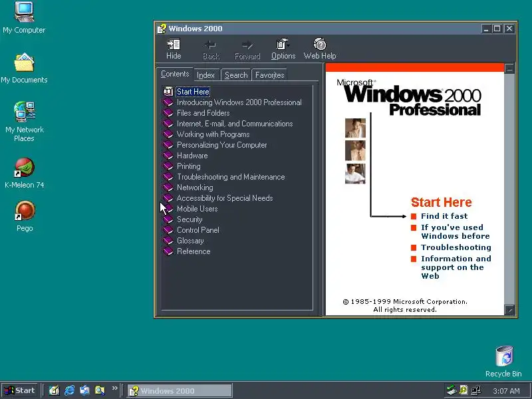The height and width of the screenshot is (399, 532).
Task: Click Show Desktop quick launch icon
Action: tap(54, 390)
